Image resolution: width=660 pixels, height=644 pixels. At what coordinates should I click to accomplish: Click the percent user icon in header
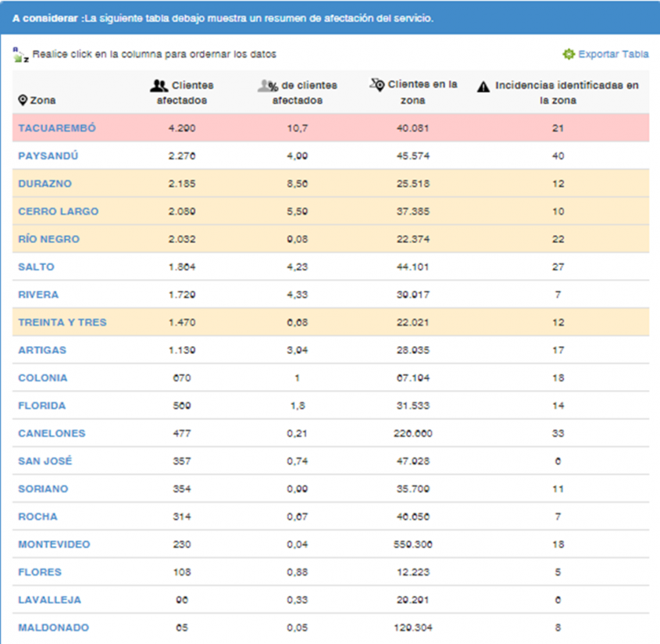[268, 86]
